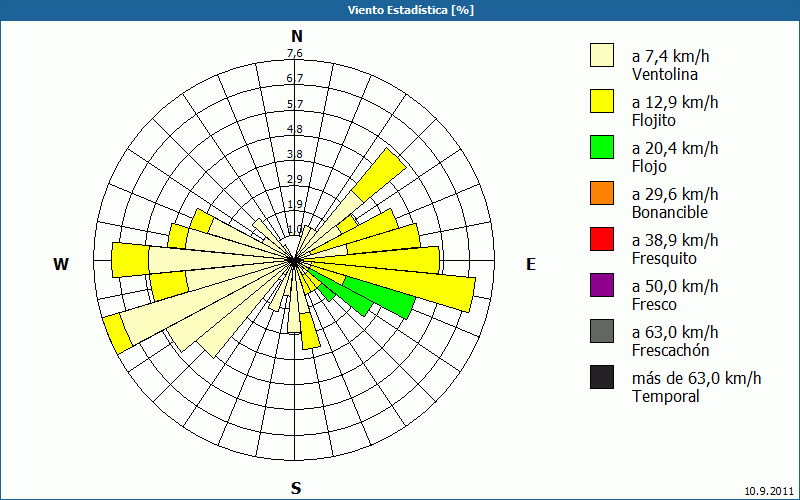Click the yellow Flojito legend swatch
Screen dimensions: 800x500
(x=602, y=101)
